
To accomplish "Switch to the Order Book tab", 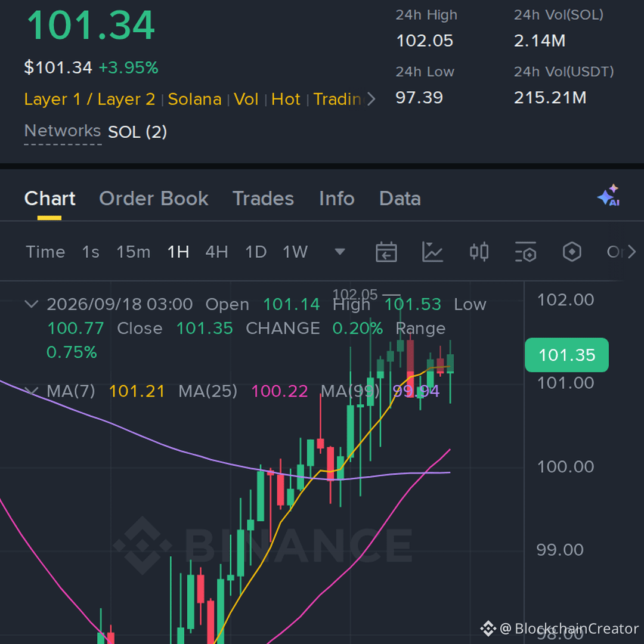I will [154, 199].
